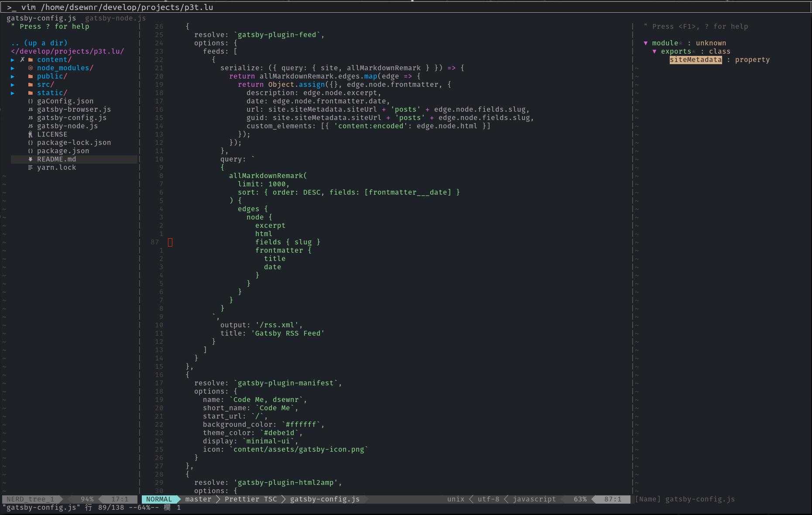This screenshot has width=812, height=515.
Task: Expand the node_modules folder arrow
Action: coord(13,68)
